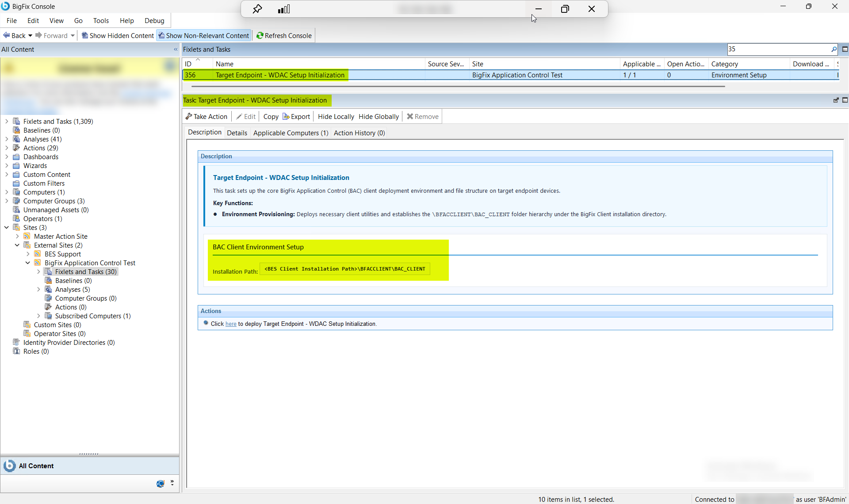
Task: Switch to Applicable Computers (1) tab
Action: [291, 133]
